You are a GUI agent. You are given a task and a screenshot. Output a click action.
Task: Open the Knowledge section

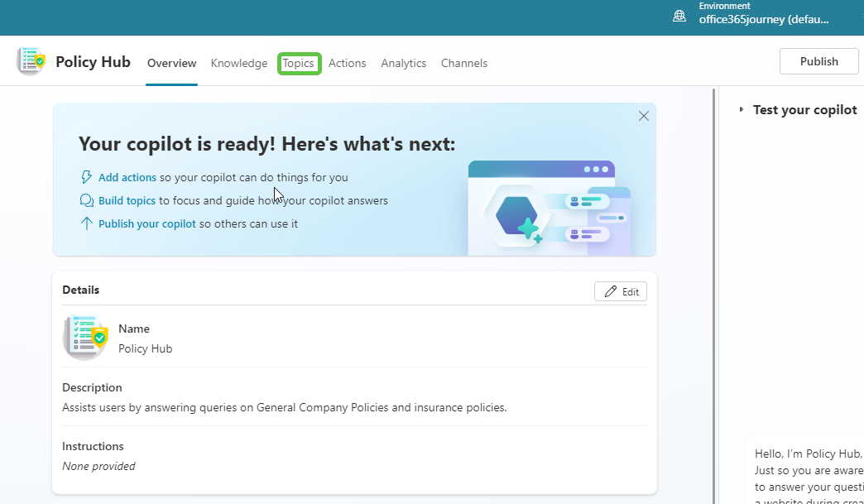(239, 63)
